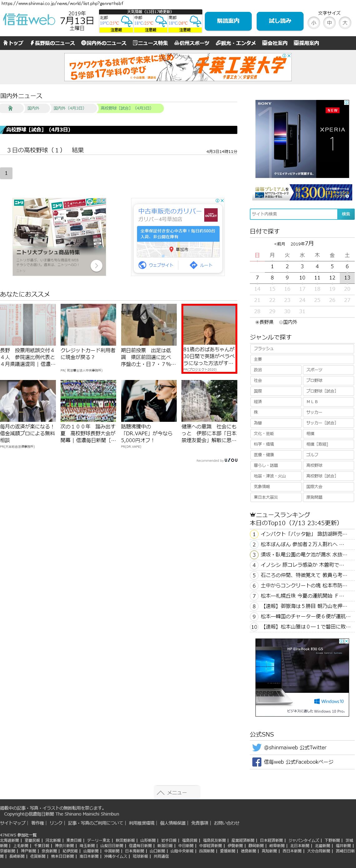Select the 国内外 radio button
The image size is (356, 868).
click(281, 322)
